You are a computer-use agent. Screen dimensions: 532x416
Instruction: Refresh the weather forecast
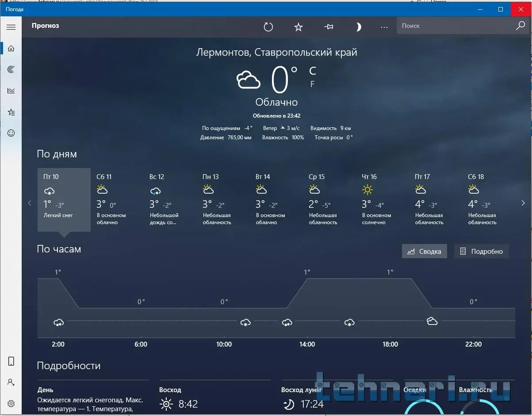[x=268, y=27]
